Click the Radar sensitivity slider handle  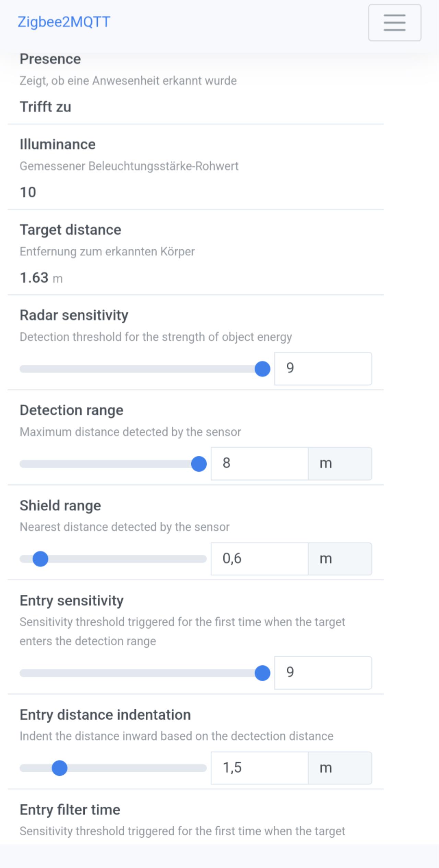click(262, 369)
